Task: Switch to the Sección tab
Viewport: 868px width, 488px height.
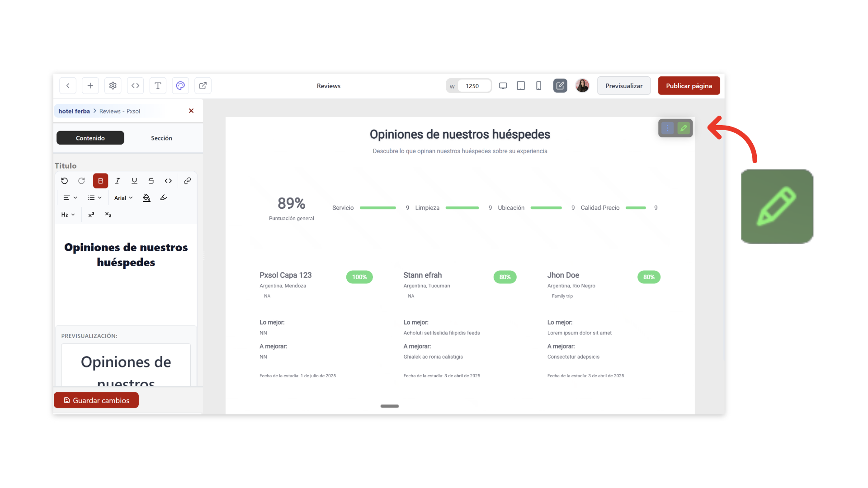Action: pyautogui.click(x=161, y=138)
